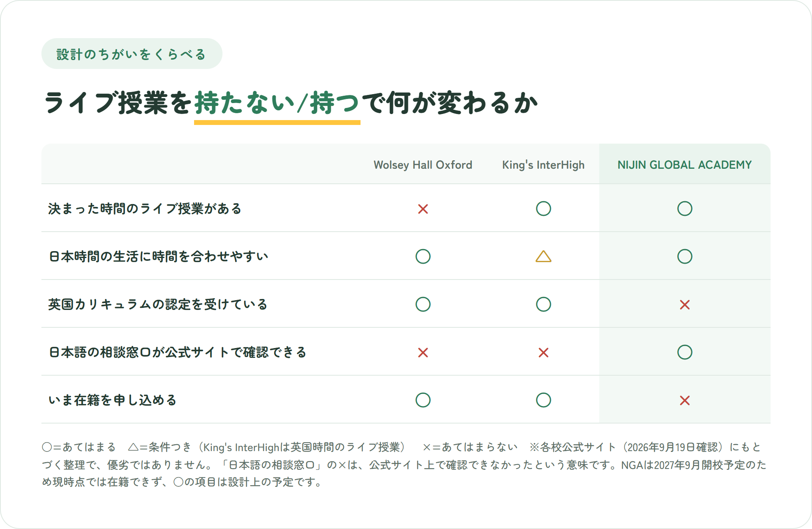Click the NIJIN circle in 決まった時間のライブ授業 row
812x529 pixels.
coord(685,209)
